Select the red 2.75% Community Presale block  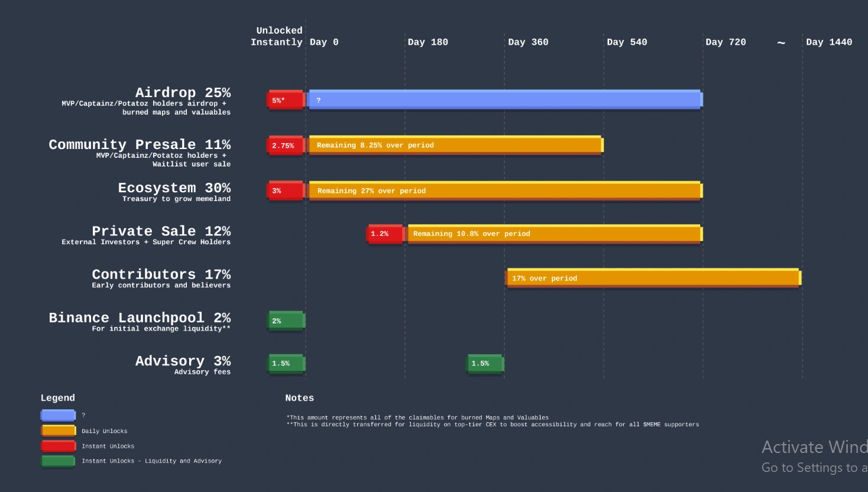[x=286, y=145]
